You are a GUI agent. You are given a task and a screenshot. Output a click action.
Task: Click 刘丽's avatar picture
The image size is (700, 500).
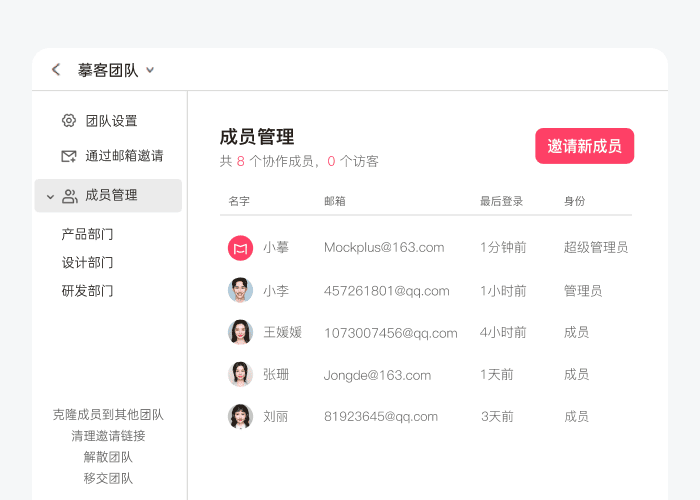click(x=240, y=416)
